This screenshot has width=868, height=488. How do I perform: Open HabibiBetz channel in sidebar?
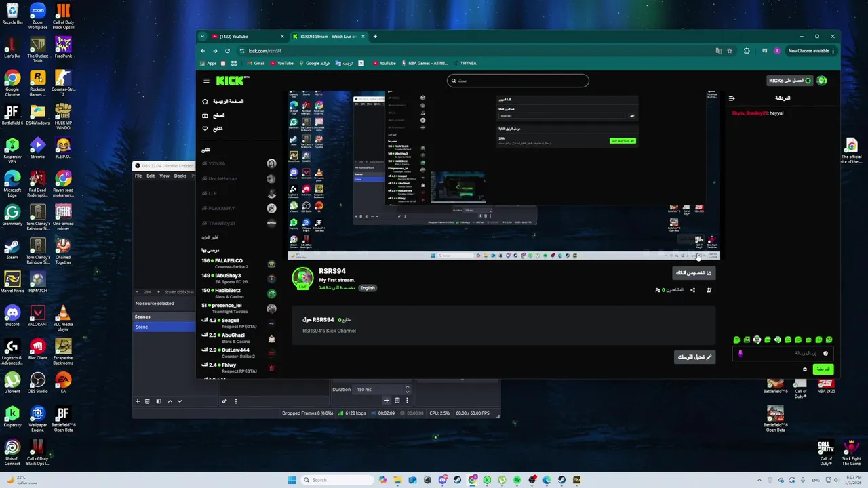(x=238, y=293)
